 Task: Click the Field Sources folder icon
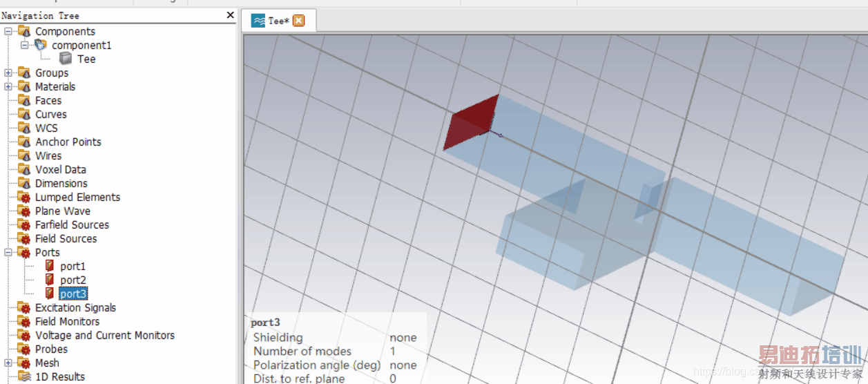click(24, 238)
